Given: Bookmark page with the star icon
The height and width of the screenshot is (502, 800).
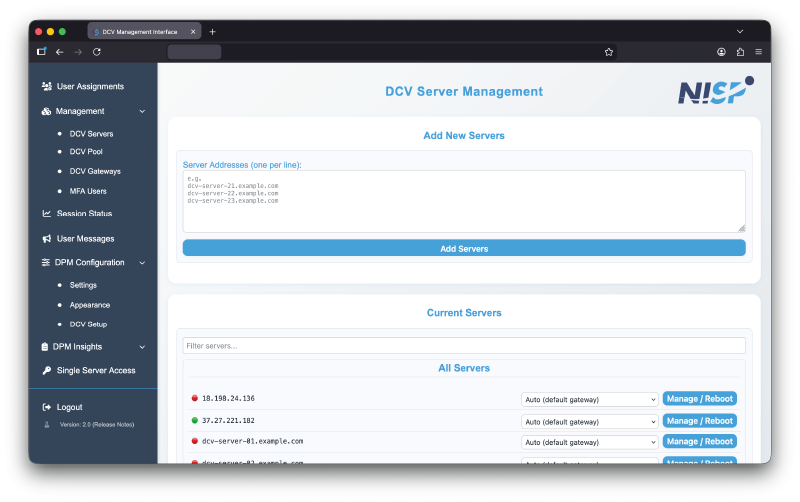Looking at the screenshot, I should click(x=608, y=51).
